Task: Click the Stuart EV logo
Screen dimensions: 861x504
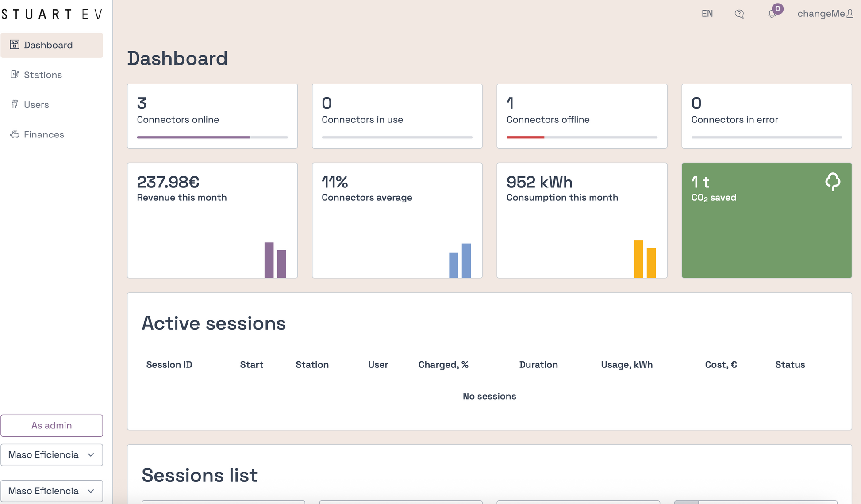Action: 52,14
